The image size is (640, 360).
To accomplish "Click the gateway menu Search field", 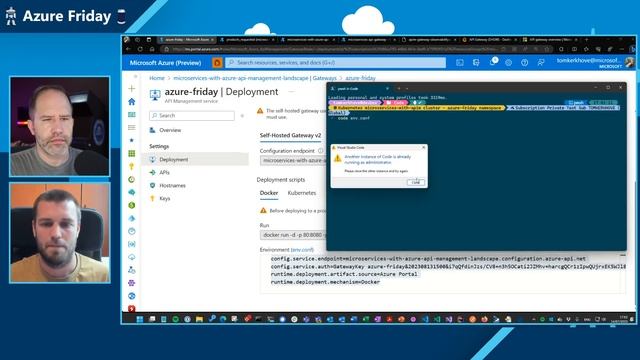I will point(192,116).
